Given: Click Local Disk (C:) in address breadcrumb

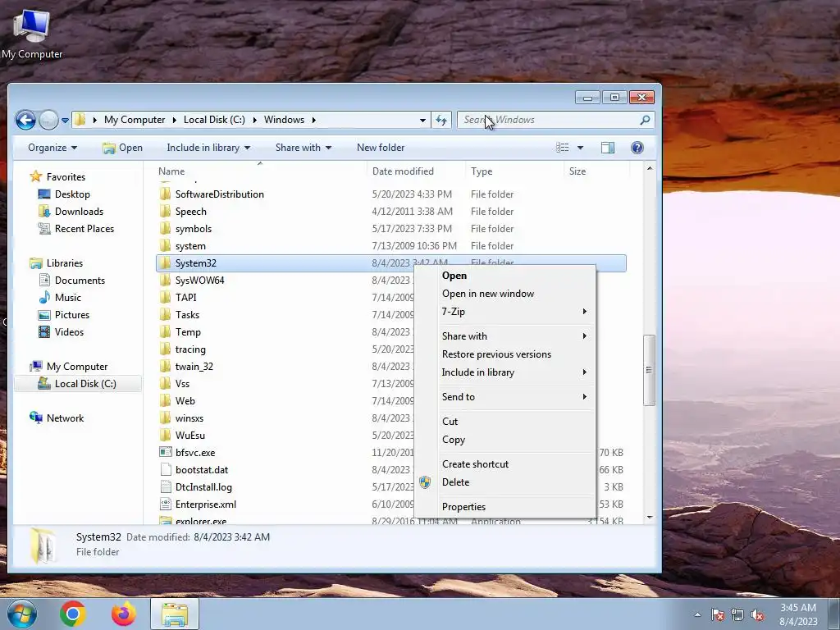Looking at the screenshot, I should click(214, 120).
